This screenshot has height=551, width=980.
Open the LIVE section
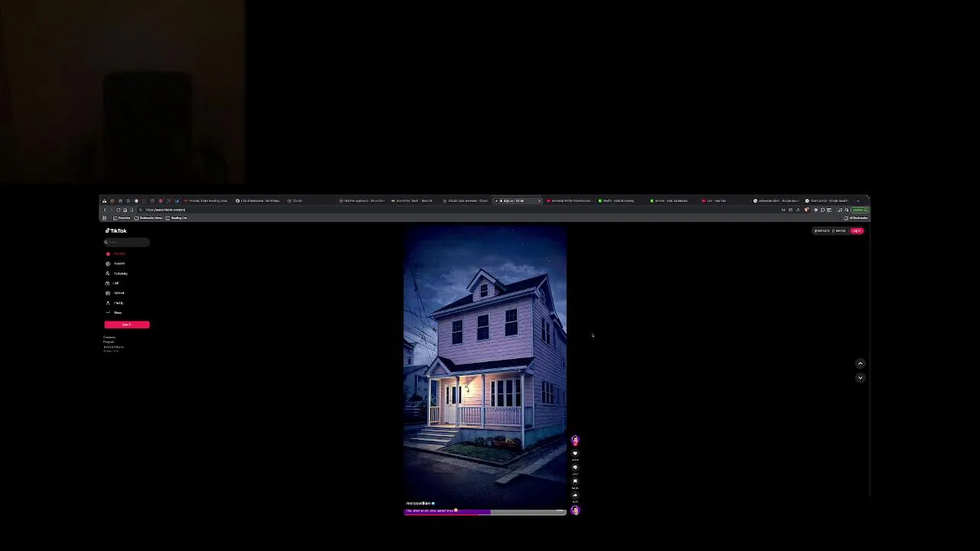click(x=113, y=283)
